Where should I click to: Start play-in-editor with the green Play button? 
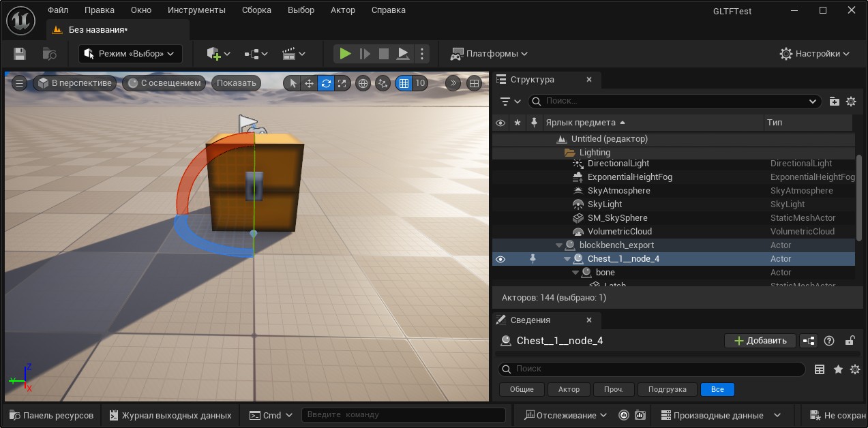pos(345,53)
